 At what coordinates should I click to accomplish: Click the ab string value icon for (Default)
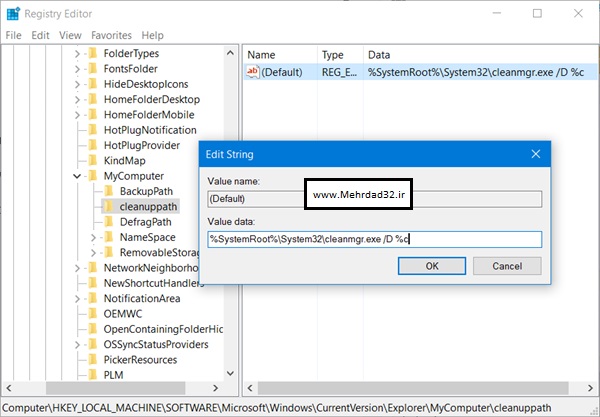click(x=253, y=72)
